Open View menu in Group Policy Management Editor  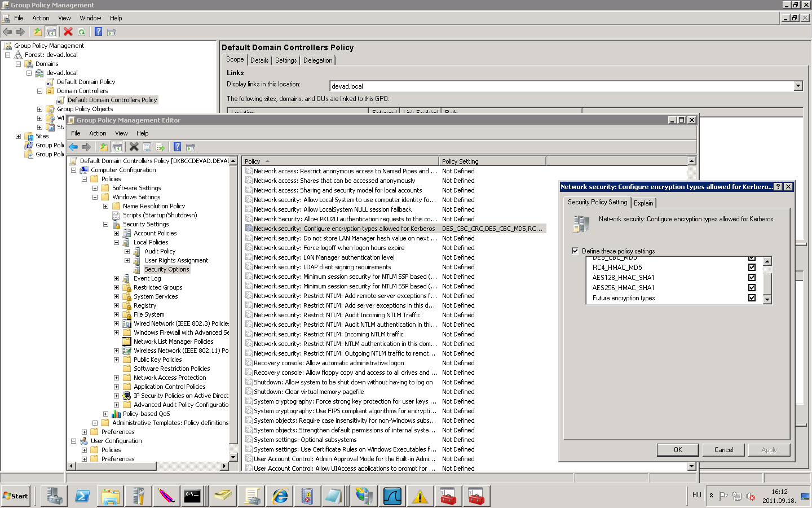point(121,133)
